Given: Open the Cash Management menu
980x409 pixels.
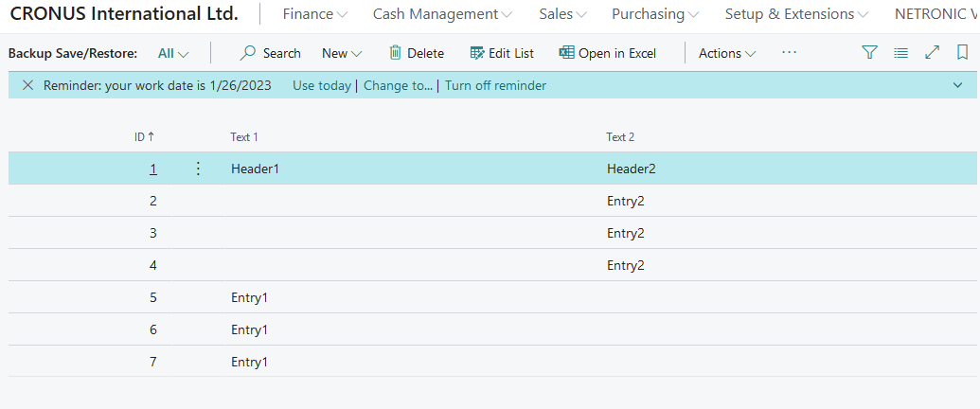Looking at the screenshot, I should (442, 14).
